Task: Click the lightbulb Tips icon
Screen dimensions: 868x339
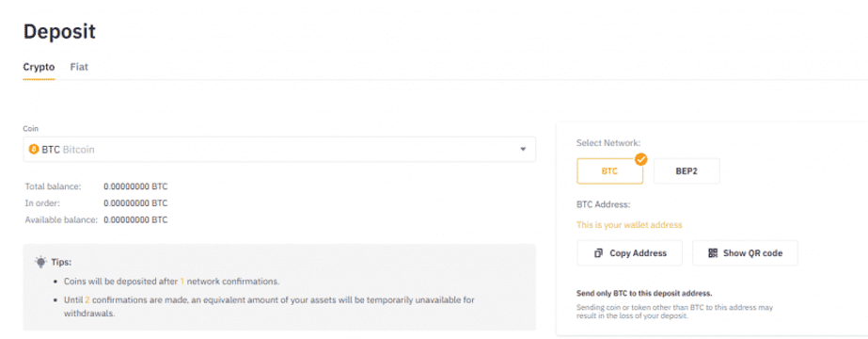Action: coord(41,262)
